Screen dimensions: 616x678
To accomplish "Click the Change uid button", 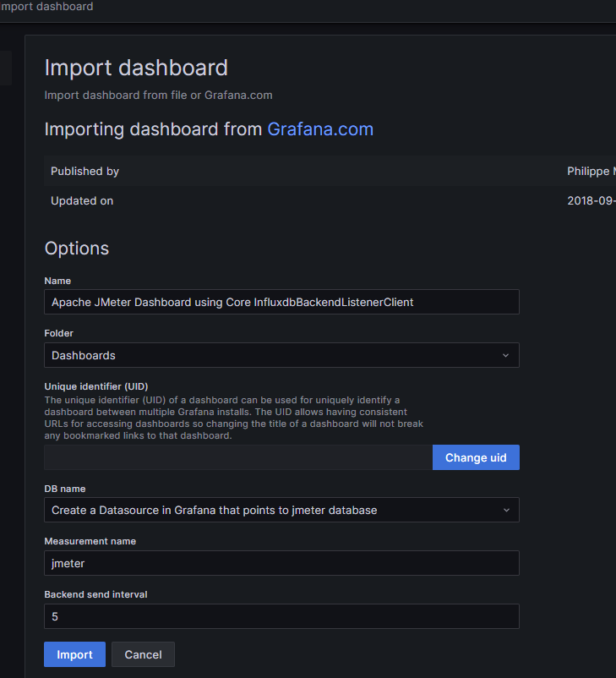I will click(476, 457).
